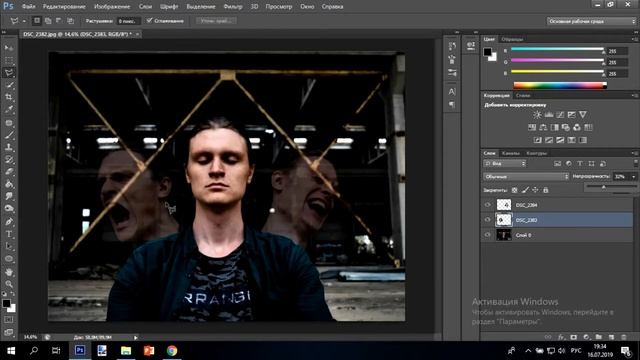This screenshot has width=640, height=360.
Task: Add a Brightness/Contrast adjustment
Action: coord(537,115)
